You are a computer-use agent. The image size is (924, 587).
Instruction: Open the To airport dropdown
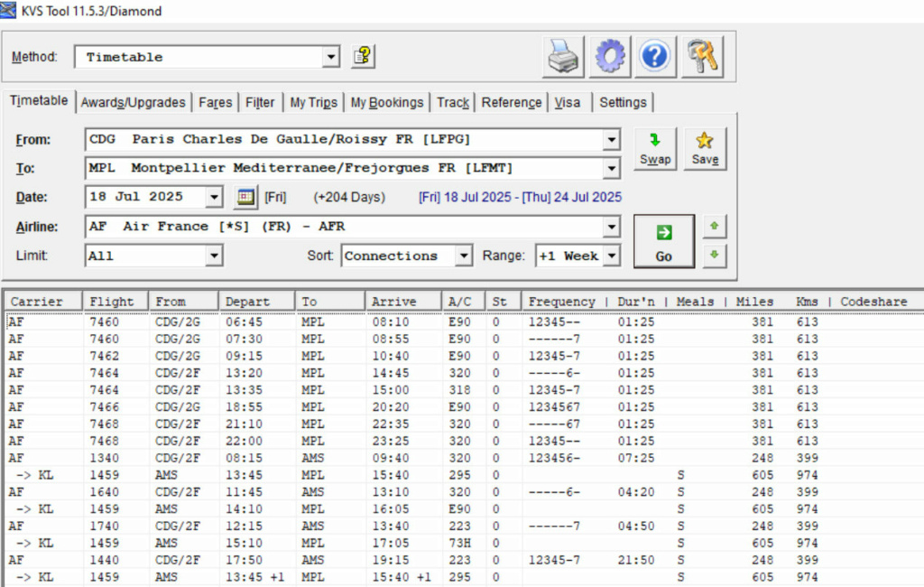click(x=612, y=168)
